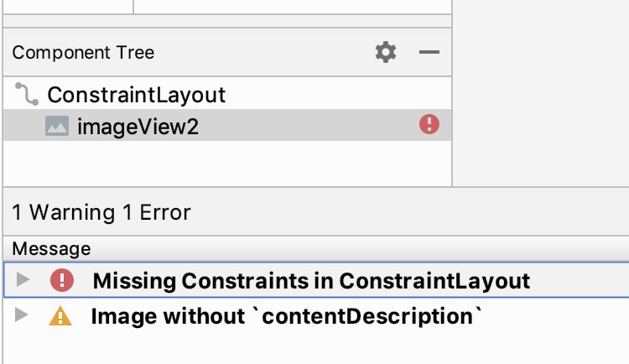The image size is (629, 364).
Task: Select the imageView2 tree item
Action: (x=138, y=127)
